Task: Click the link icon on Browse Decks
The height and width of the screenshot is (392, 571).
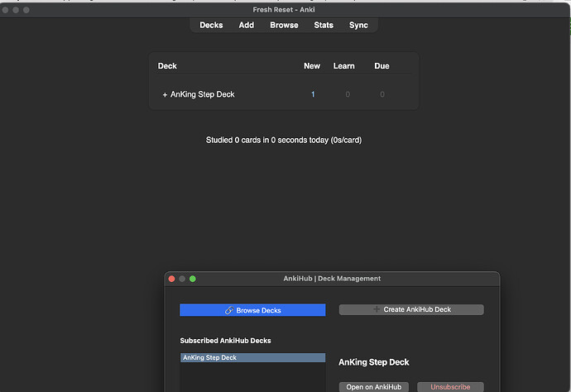Action: tap(229, 310)
